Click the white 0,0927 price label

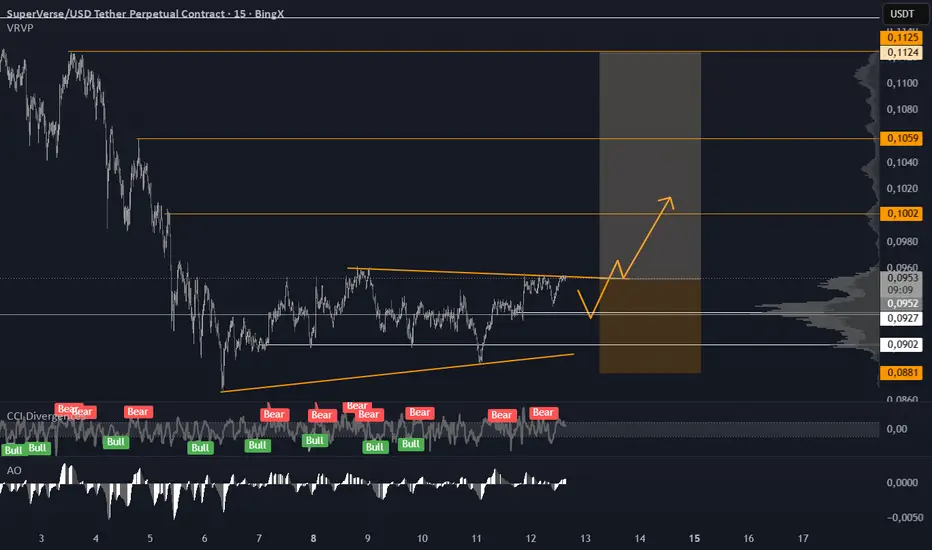click(x=902, y=318)
